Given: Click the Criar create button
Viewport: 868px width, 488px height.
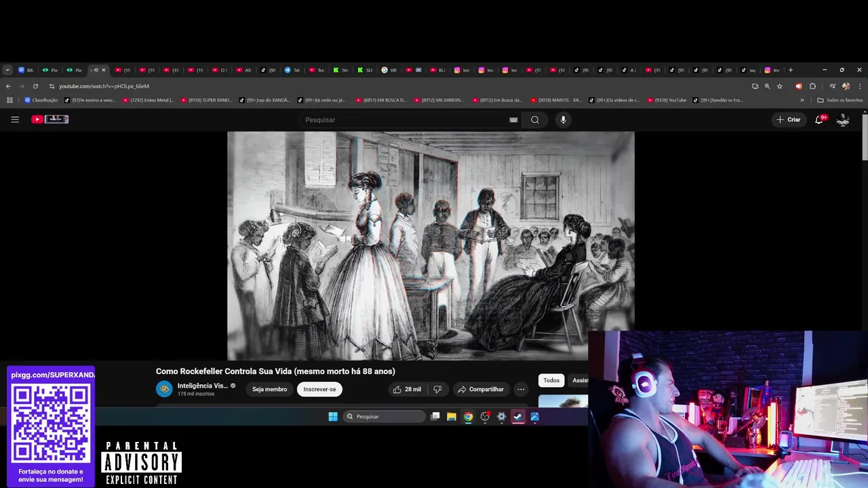Looking at the screenshot, I should tap(789, 120).
